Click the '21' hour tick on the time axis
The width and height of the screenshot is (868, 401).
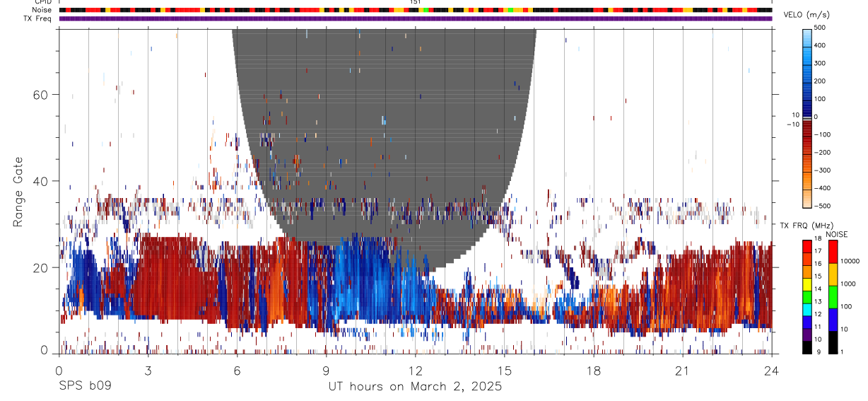click(682, 371)
